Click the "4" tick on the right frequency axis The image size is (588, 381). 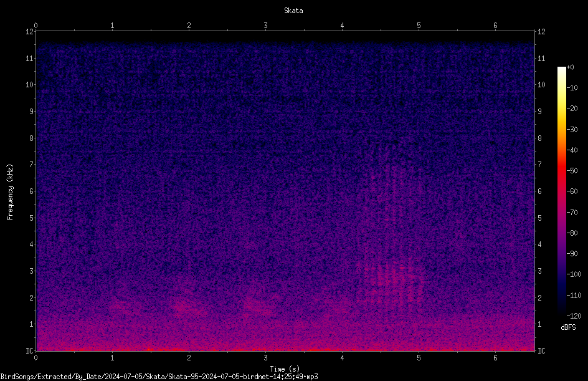pyautogui.click(x=539, y=244)
